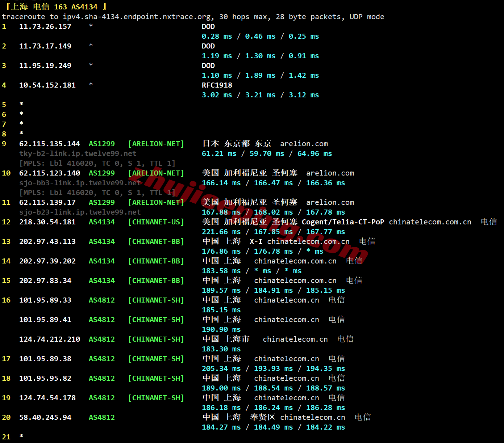
Task: Click the IP address 62.115.135.144
Action: tap(50, 144)
